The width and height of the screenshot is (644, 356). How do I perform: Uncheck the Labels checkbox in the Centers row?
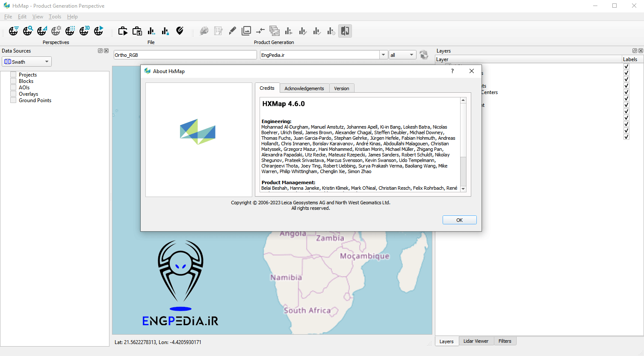point(626,92)
